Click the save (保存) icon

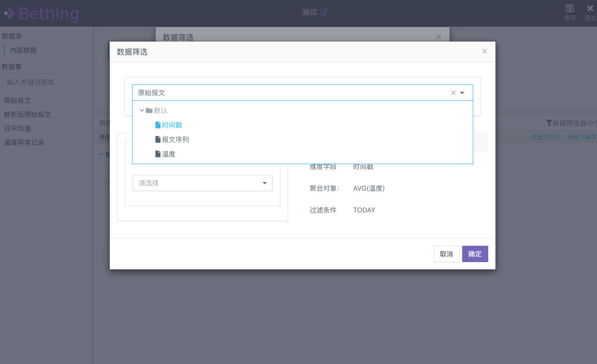[x=570, y=9]
